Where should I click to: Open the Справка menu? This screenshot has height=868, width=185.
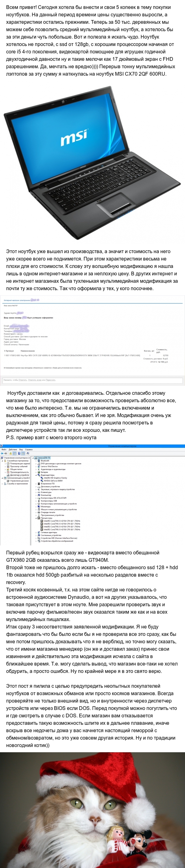click(29, 449)
